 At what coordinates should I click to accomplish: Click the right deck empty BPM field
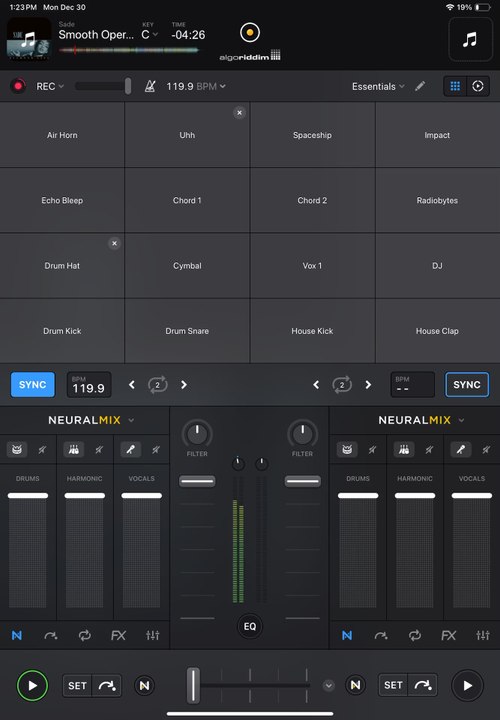click(x=412, y=385)
